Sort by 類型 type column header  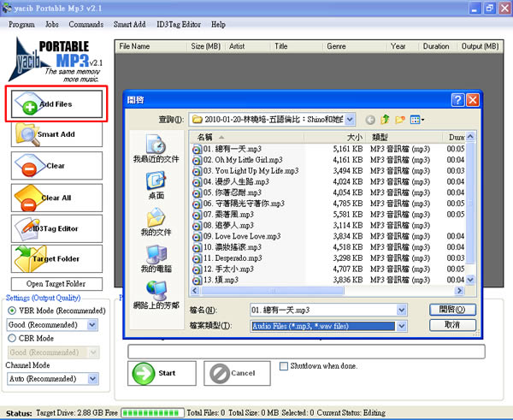click(x=404, y=137)
